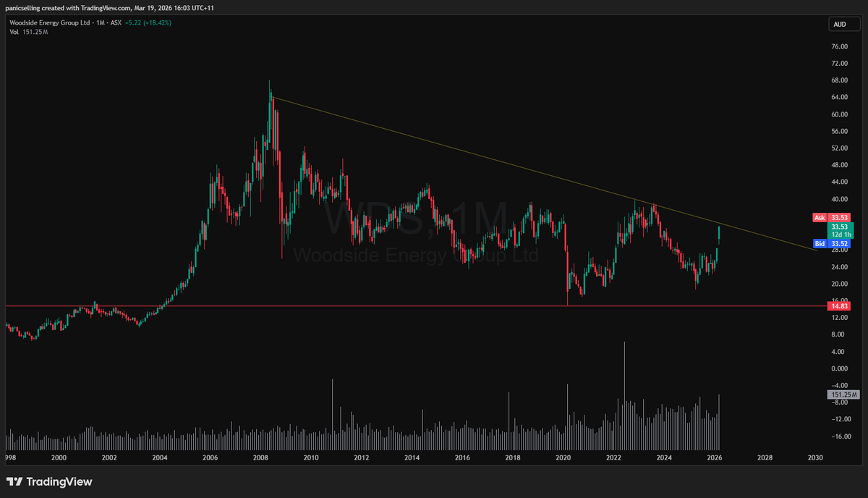The image size is (868, 498).
Task: Click the -16.00 price scale label
Action: pyautogui.click(x=839, y=436)
